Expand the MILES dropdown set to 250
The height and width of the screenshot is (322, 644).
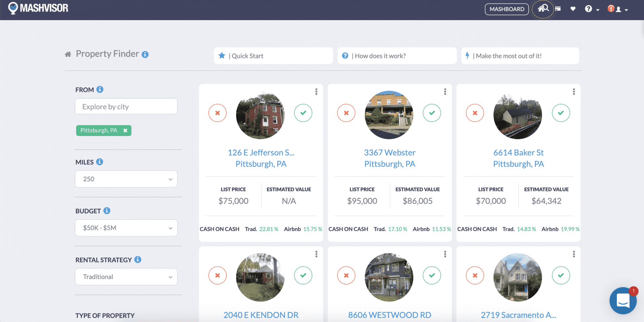(x=126, y=179)
